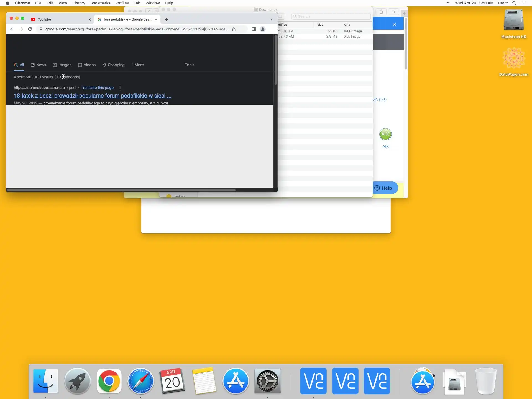Open the Chrome profile avatar icon
This screenshot has height=399, width=532.
point(263,29)
